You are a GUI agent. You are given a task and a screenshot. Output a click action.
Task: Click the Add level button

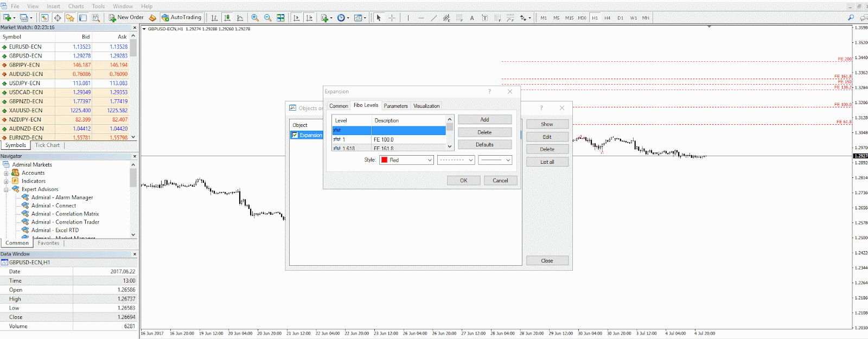[484, 119]
